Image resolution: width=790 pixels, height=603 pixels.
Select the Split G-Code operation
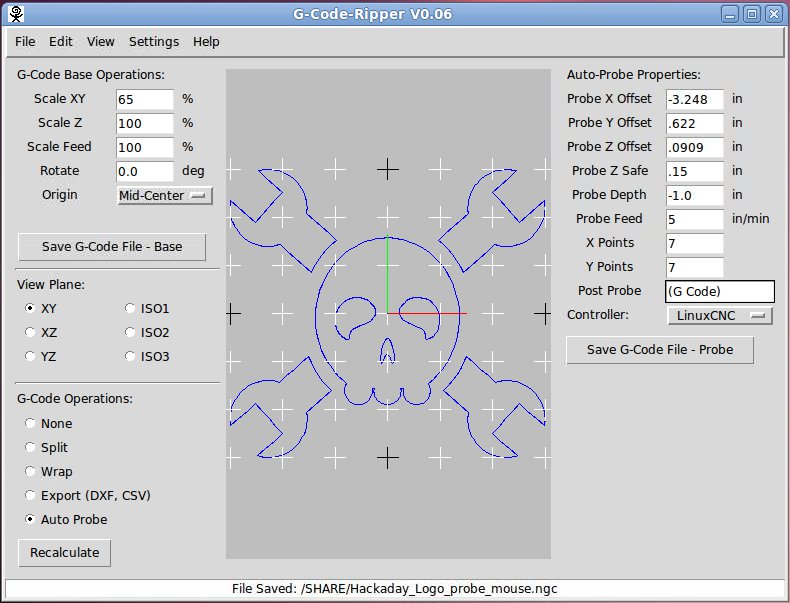(x=30, y=447)
